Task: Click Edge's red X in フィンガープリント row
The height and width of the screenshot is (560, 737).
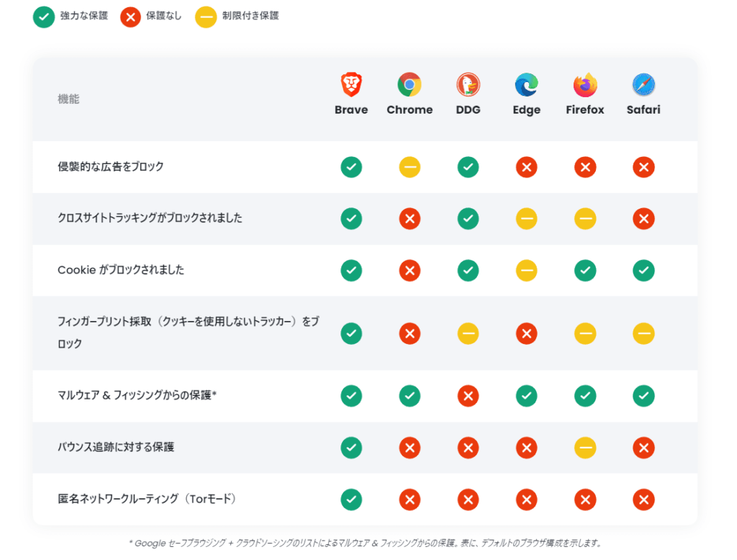Action: [x=526, y=333]
